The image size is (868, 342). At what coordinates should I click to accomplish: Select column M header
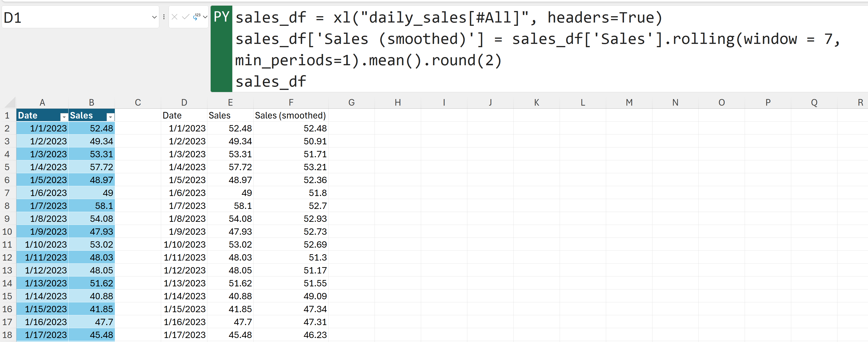629,102
